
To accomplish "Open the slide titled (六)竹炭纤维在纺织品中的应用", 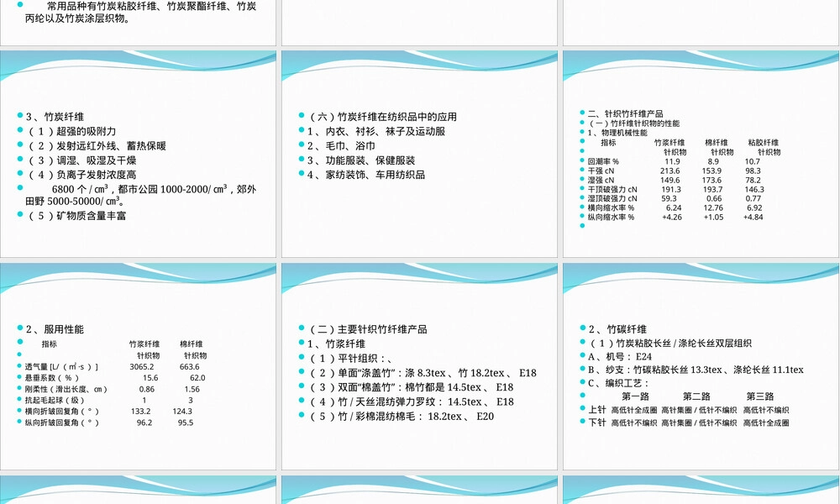I will (x=419, y=154).
